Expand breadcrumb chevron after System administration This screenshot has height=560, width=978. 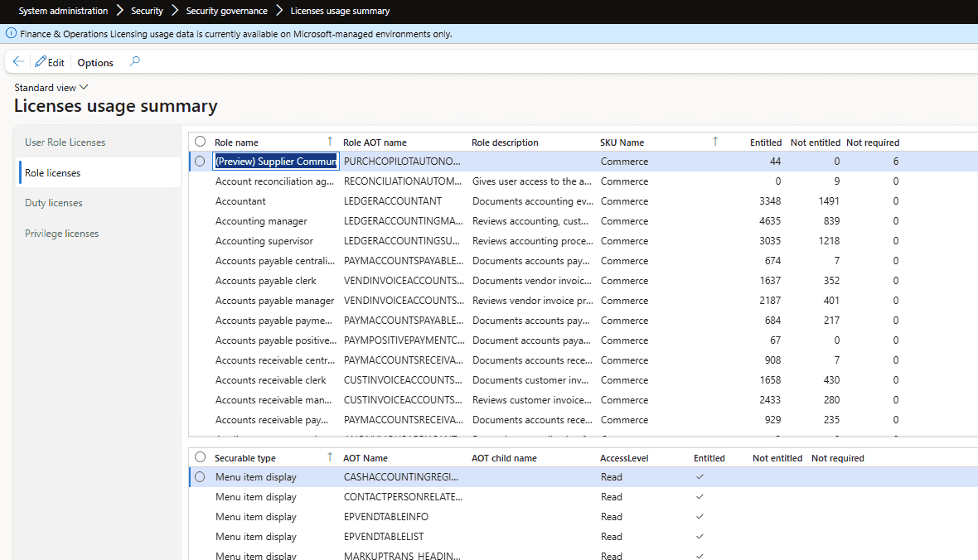(120, 11)
